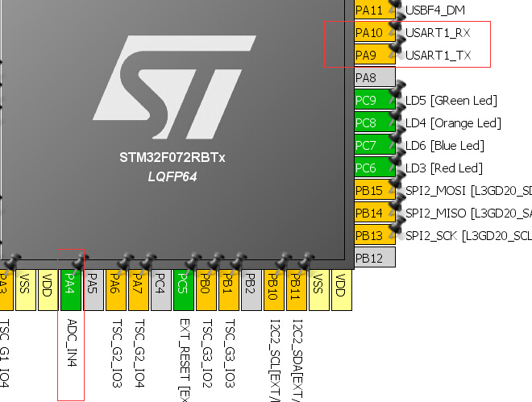Click the ST logo on the chip
This screenshot has width=532, height=402.
pyautogui.click(x=174, y=87)
